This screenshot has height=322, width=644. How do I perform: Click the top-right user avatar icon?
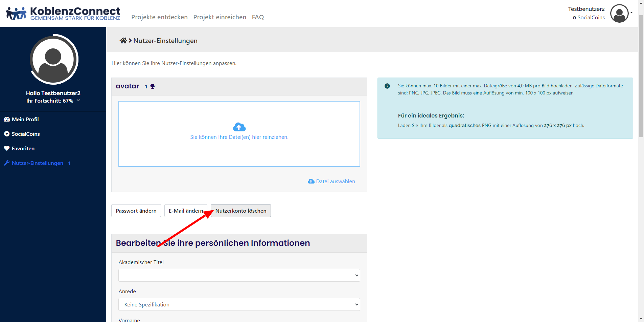point(619,14)
